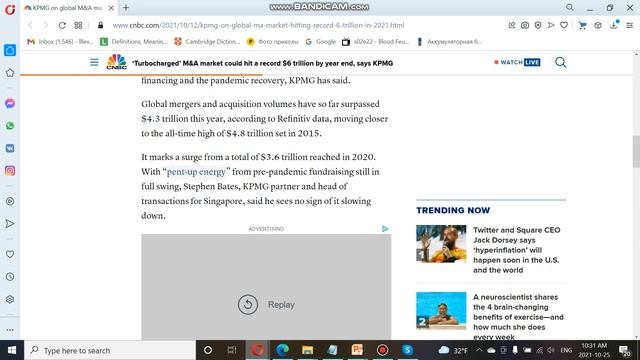Open the Аккумуляторная б... bookmark

[449, 42]
